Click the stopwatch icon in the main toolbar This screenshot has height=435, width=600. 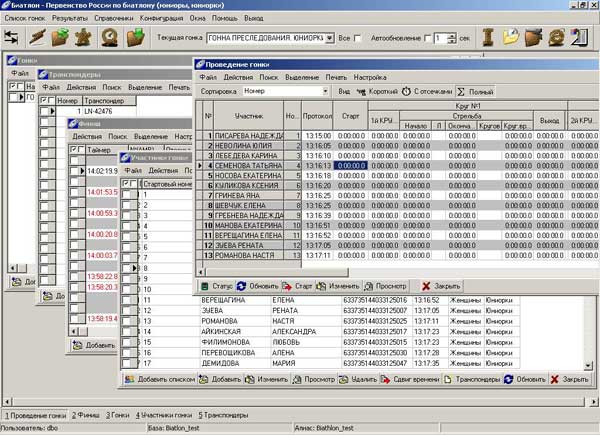[x=110, y=37]
